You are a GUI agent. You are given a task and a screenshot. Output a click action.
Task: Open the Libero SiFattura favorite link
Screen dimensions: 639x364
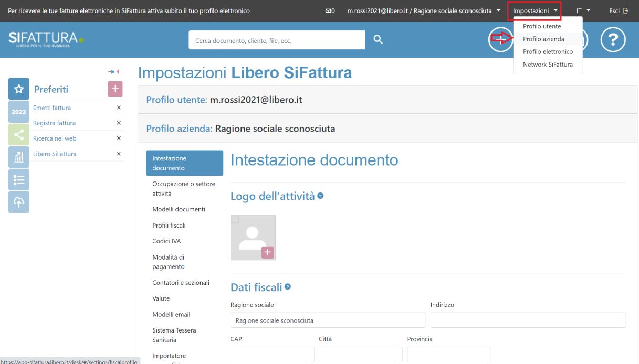[x=55, y=154]
